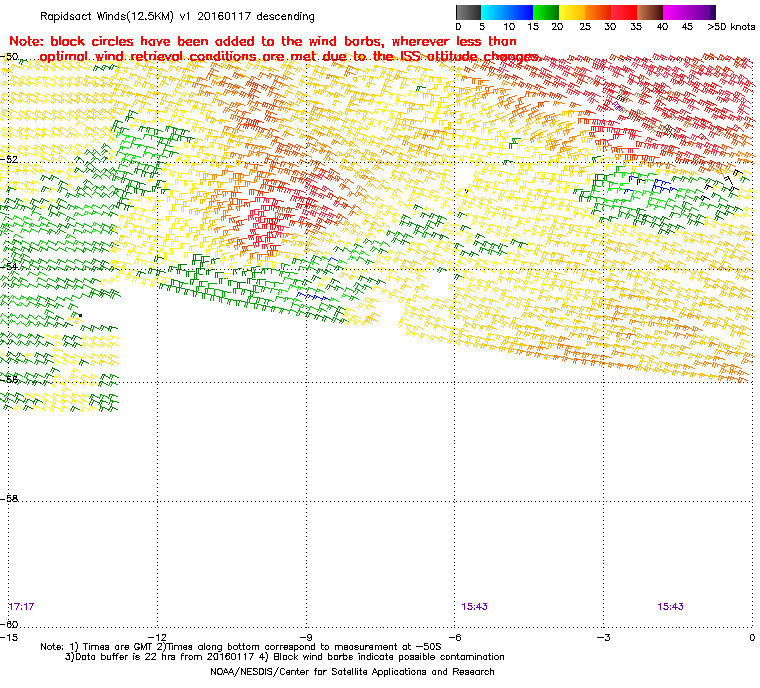The image size is (760, 688).
Task: Click the blue wind barbs row below -54 near -9
Action: coord(313,296)
